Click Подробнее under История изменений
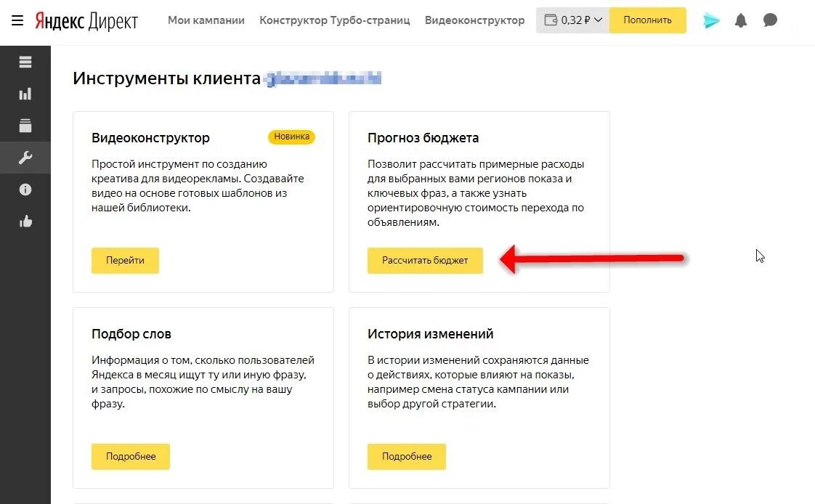The image size is (815, 504). 407,456
